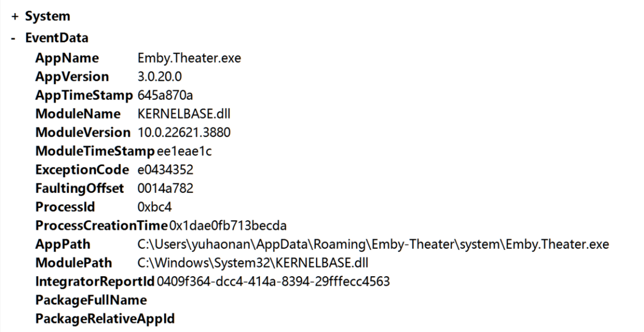Select the Emby-Theater system path value
Image resolution: width=644 pixels, height=332 pixels.
(x=374, y=245)
